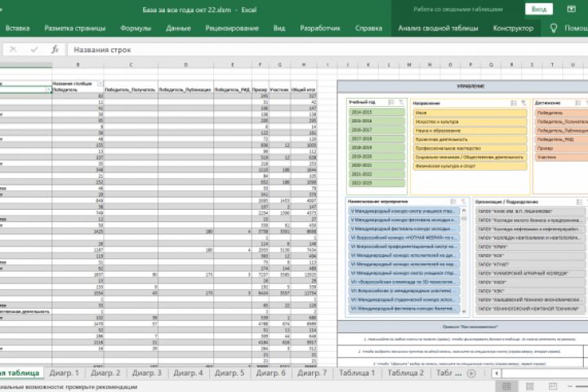Switch to Normal view icon
The image size is (588, 392).
506,386
